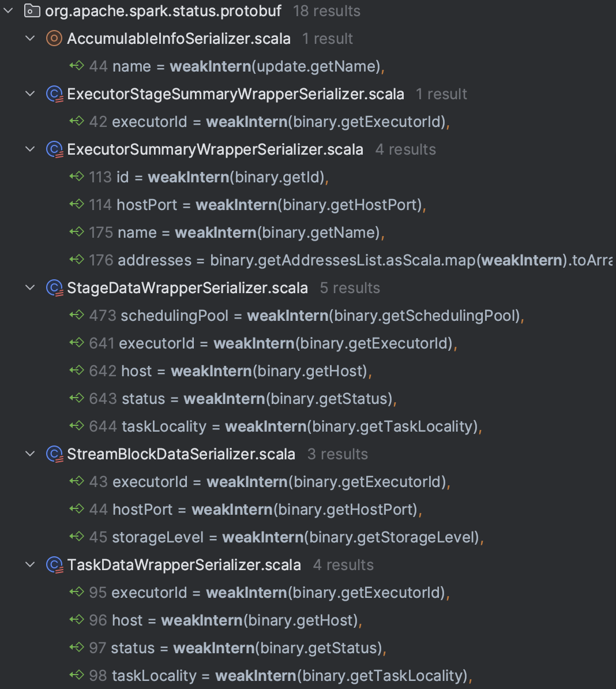
Task: Open line 643 result 'weakIntern(binary.getStatus)'
Action: [260, 399]
